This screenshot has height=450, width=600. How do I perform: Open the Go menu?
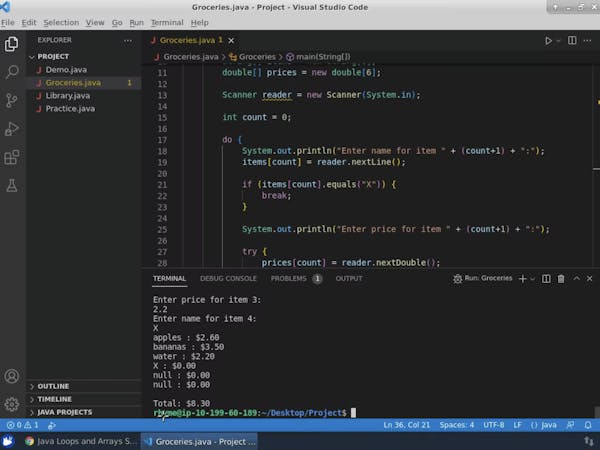point(117,23)
